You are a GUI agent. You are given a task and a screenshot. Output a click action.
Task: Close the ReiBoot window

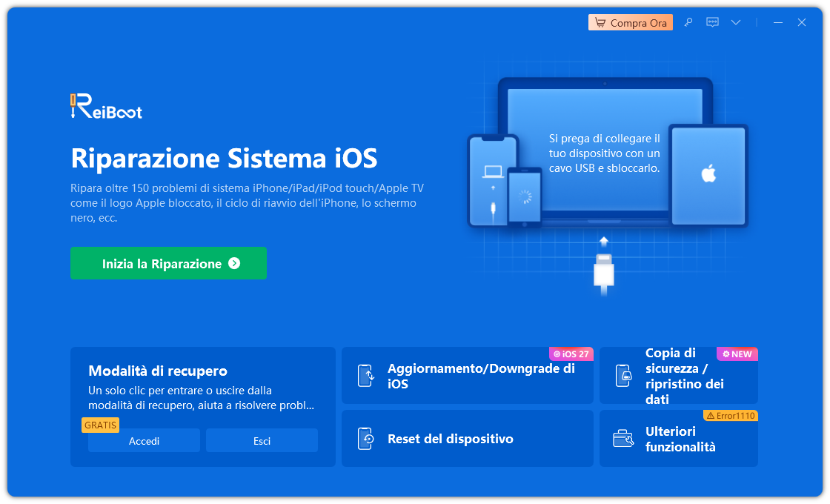(x=801, y=22)
